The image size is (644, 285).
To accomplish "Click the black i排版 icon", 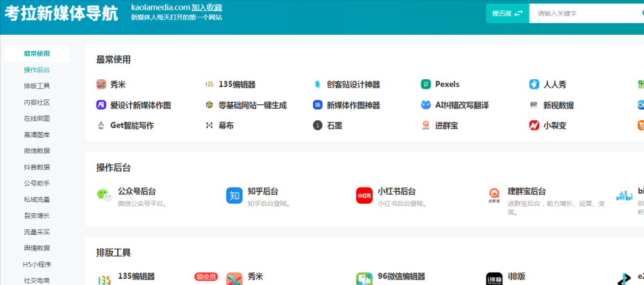I will coord(494,279).
